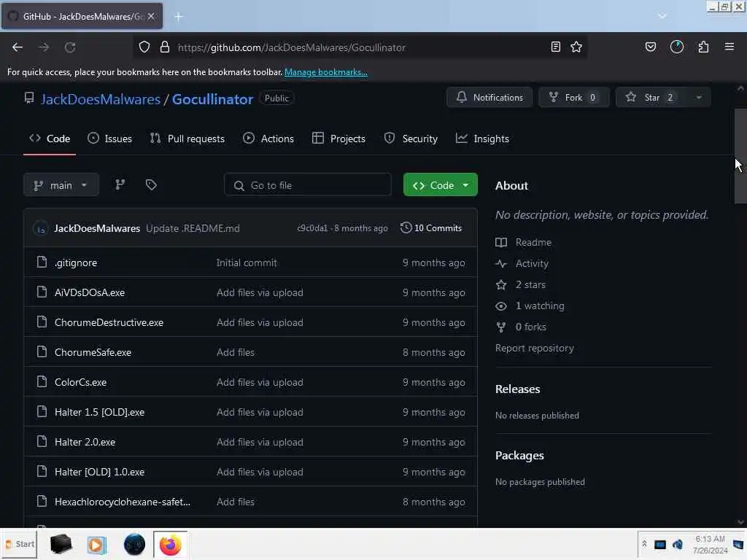Open a new browser tab with plus
Image resolution: width=747 pixels, height=560 pixels.
coord(179,17)
